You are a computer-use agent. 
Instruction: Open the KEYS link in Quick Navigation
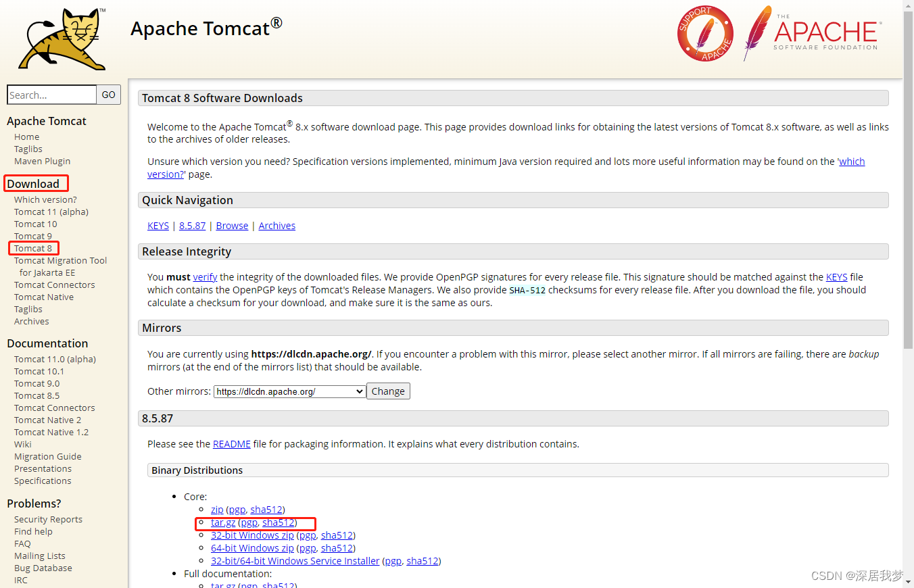(158, 225)
